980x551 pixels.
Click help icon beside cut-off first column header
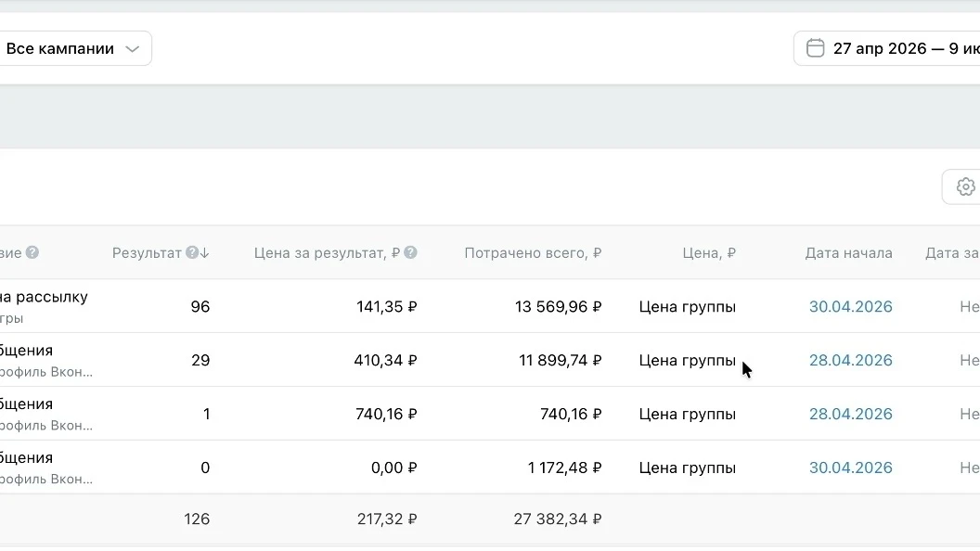click(x=32, y=252)
